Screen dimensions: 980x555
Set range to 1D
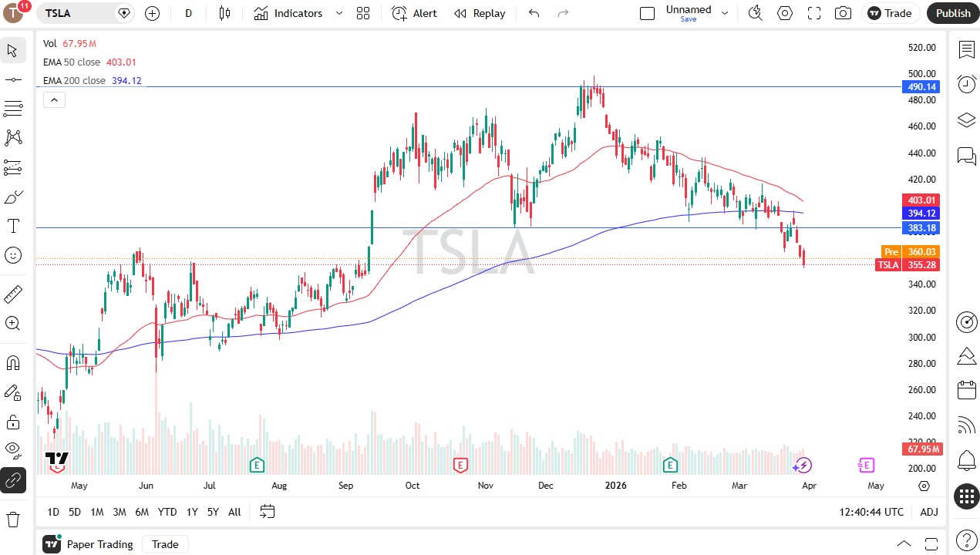[x=53, y=512]
